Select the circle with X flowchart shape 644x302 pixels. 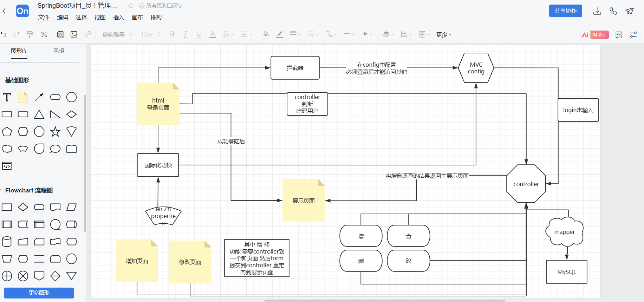pyautogui.click(x=23, y=276)
